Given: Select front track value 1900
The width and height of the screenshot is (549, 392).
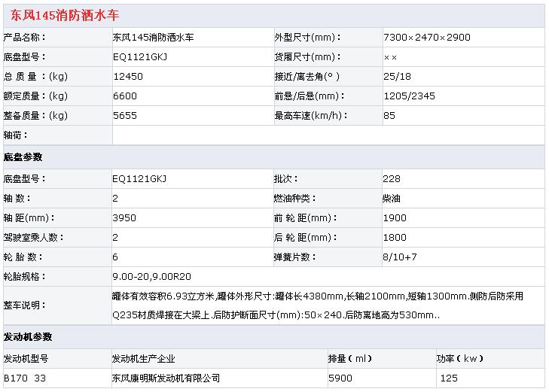Looking at the screenshot, I should (x=395, y=218).
